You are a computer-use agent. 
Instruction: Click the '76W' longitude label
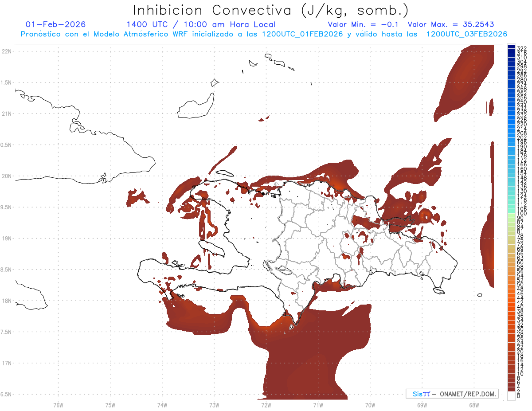pos(58,405)
